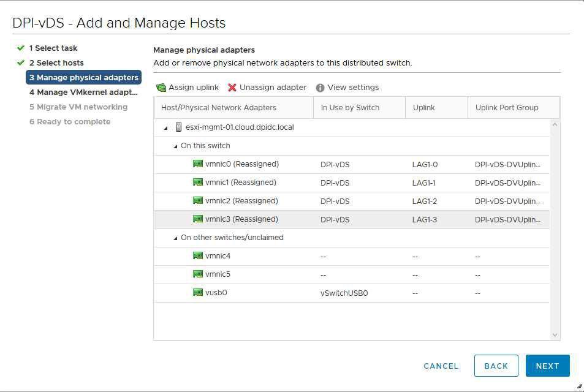Click DPI-vDS cell in vmnic2 row
This screenshot has height=392, width=584.
335,202
